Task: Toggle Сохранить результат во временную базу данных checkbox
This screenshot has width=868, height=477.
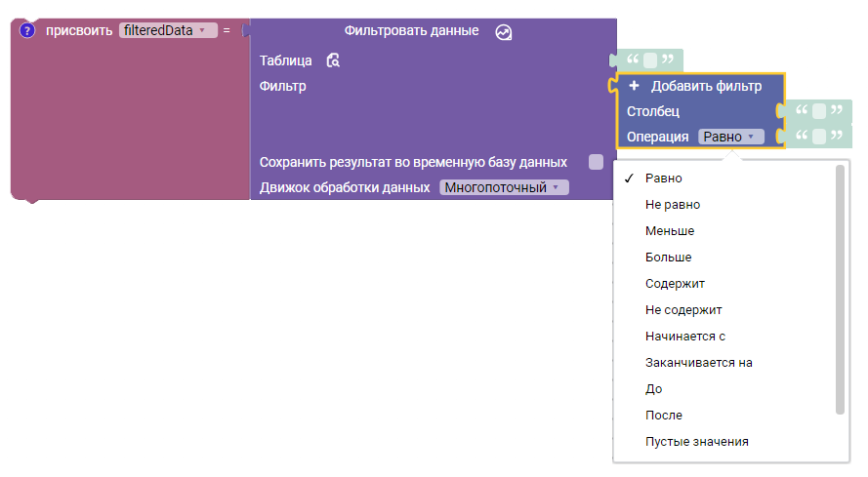Action: click(597, 162)
